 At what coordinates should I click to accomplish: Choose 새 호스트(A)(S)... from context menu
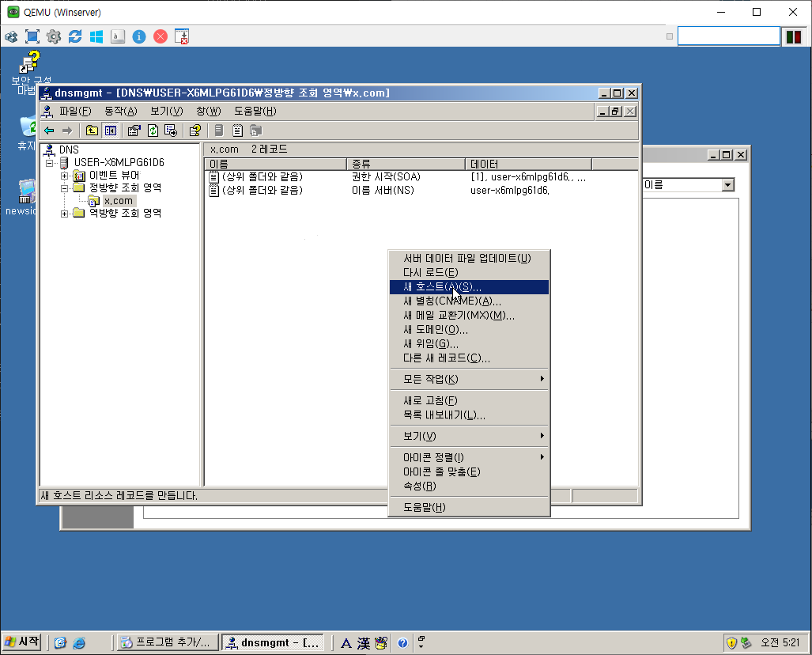(469, 287)
